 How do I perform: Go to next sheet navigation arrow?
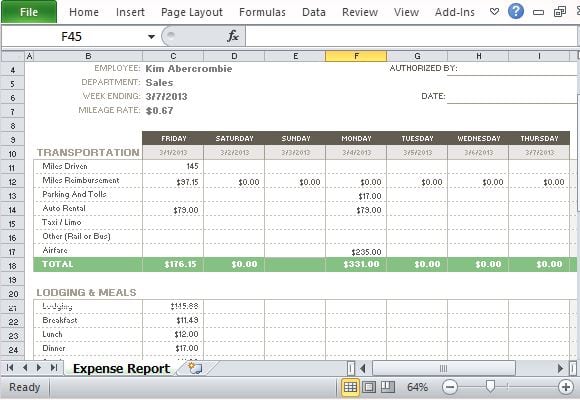[x=39, y=367]
